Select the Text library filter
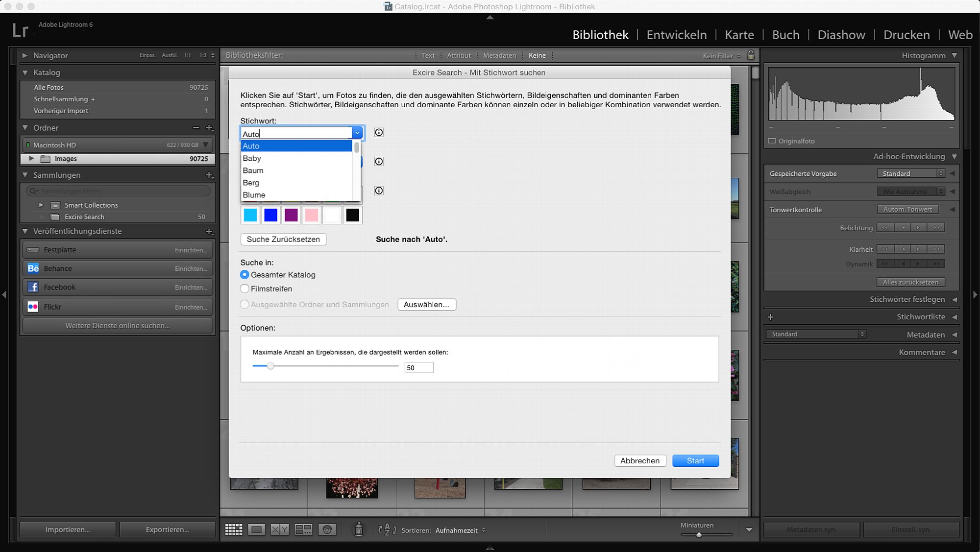Image resolution: width=980 pixels, height=552 pixels. pos(428,55)
